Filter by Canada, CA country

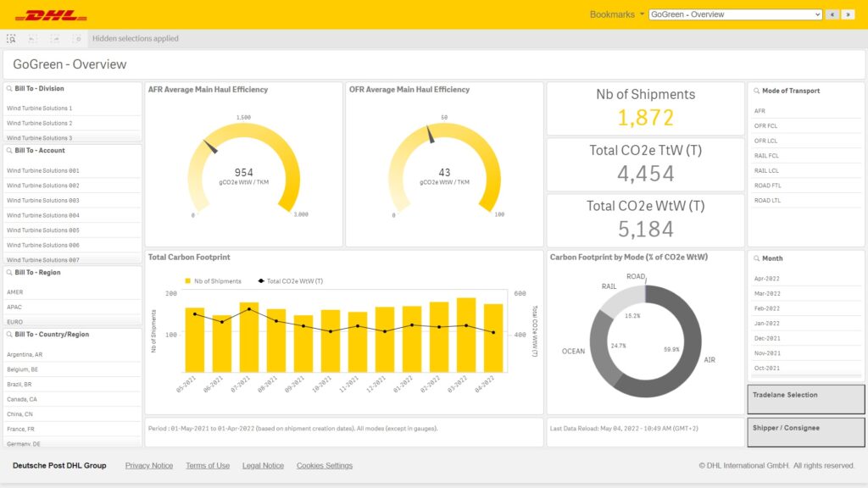[73, 400]
